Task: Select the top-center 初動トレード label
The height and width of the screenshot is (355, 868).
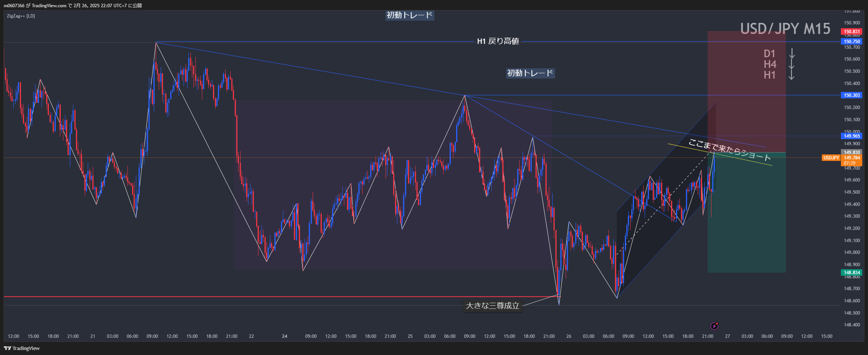Action: pos(409,15)
